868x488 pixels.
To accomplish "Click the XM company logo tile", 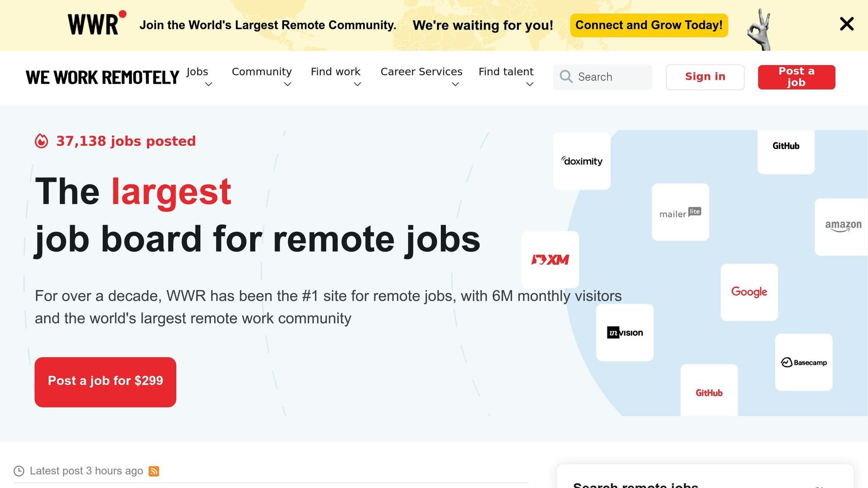I will (550, 259).
